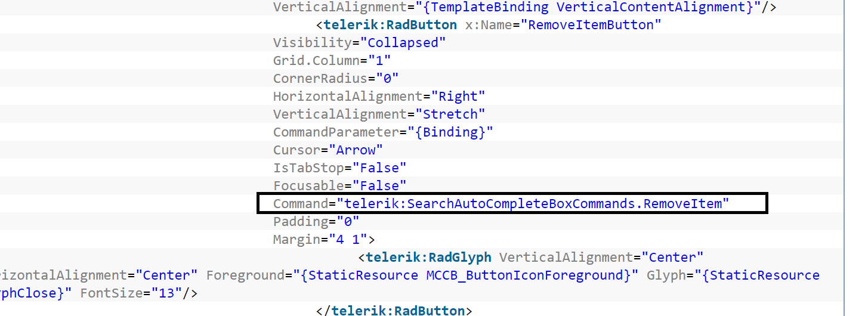This screenshot has height=316, width=868.
Task: Click the HorizontalAlignment="Right" line
Action: point(379,97)
